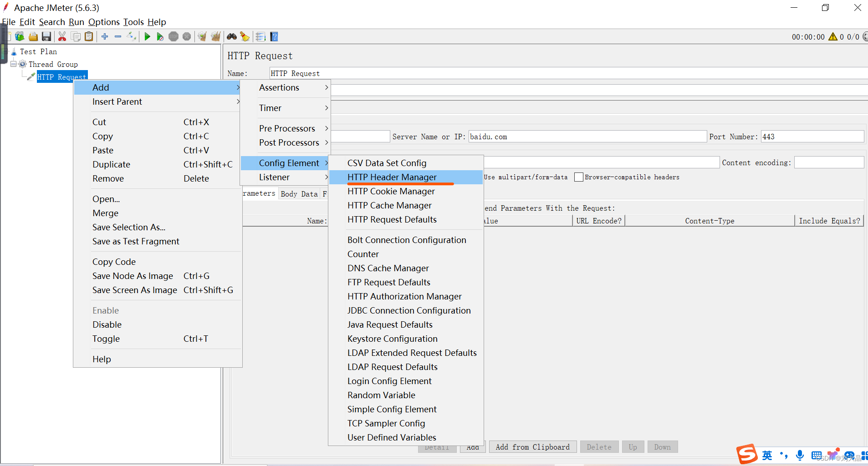Switch IME language via 英 indicator
The width and height of the screenshot is (868, 466).
[x=767, y=455]
